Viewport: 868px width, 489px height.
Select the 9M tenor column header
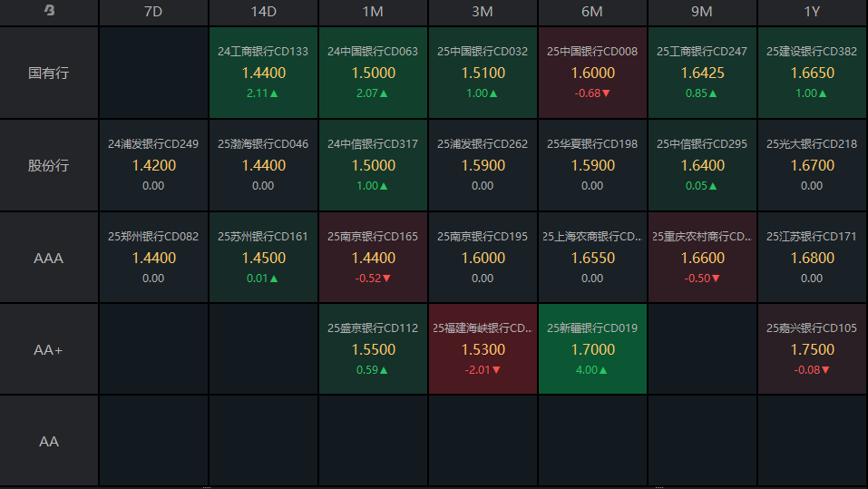pyautogui.click(x=701, y=12)
